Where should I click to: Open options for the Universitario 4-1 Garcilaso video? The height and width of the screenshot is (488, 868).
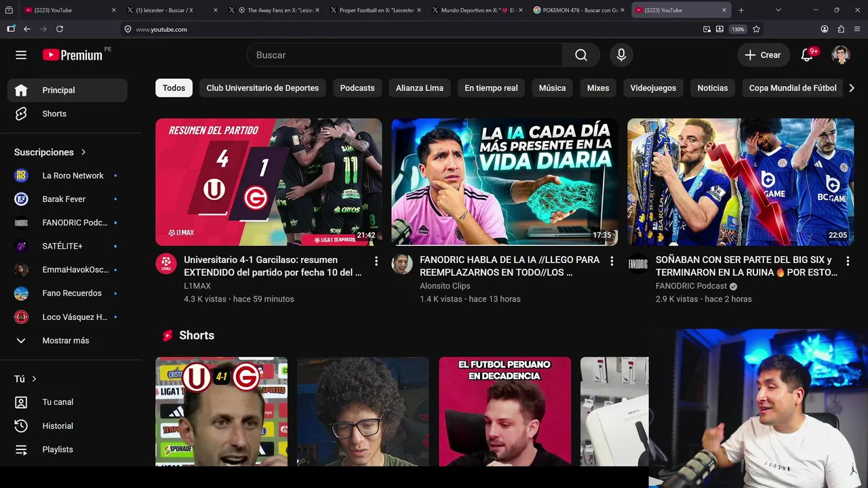(376, 261)
